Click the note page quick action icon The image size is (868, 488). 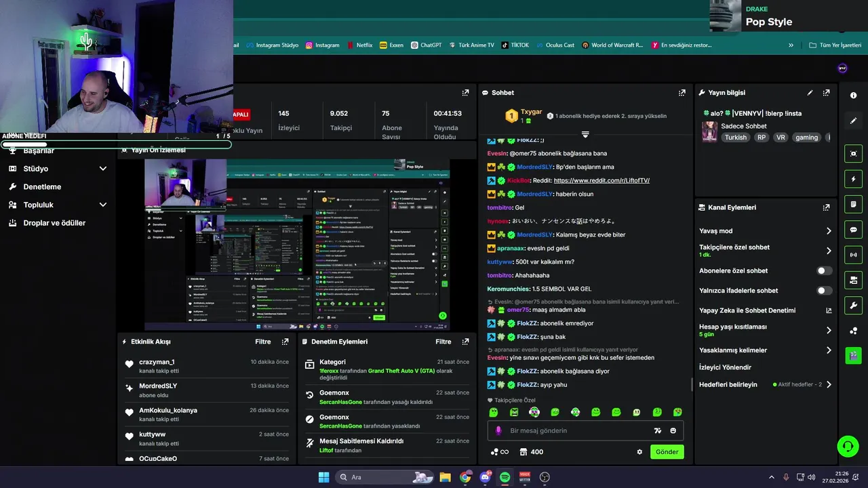click(x=853, y=204)
